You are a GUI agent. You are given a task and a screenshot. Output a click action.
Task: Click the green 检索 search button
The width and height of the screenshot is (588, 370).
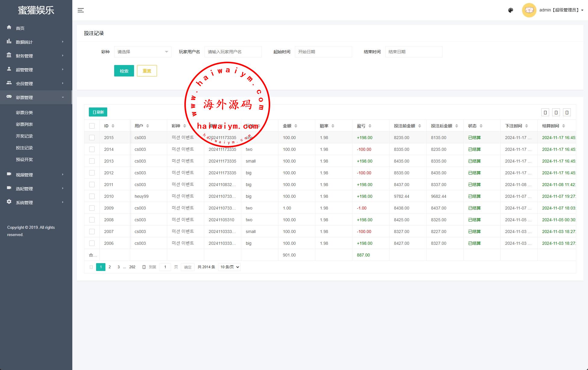(x=124, y=71)
